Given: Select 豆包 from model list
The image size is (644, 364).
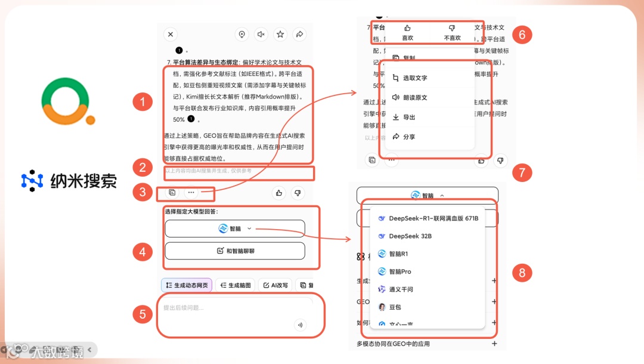Looking at the screenshot, I should [x=428, y=307].
